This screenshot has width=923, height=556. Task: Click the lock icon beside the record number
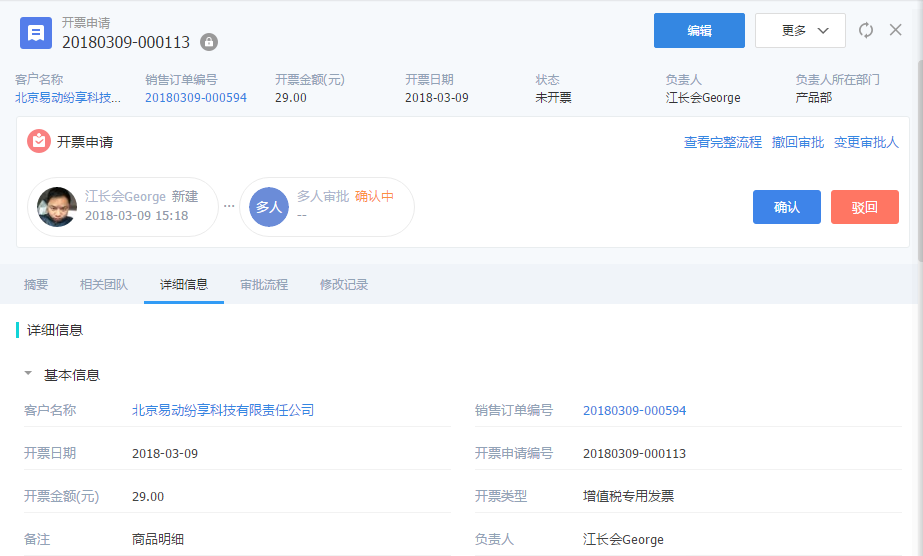[x=208, y=42]
